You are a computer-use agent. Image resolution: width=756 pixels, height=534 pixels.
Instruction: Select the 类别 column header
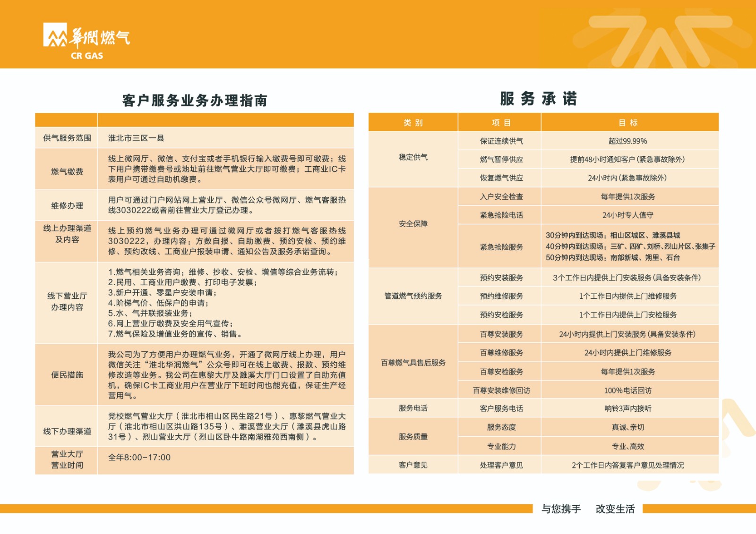click(413, 123)
